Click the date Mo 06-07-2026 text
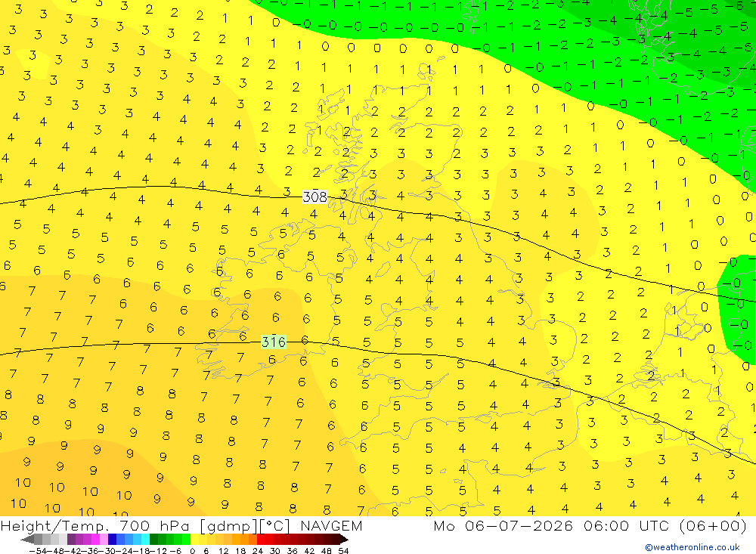This screenshot has height=554, width=756. [503, 526]
